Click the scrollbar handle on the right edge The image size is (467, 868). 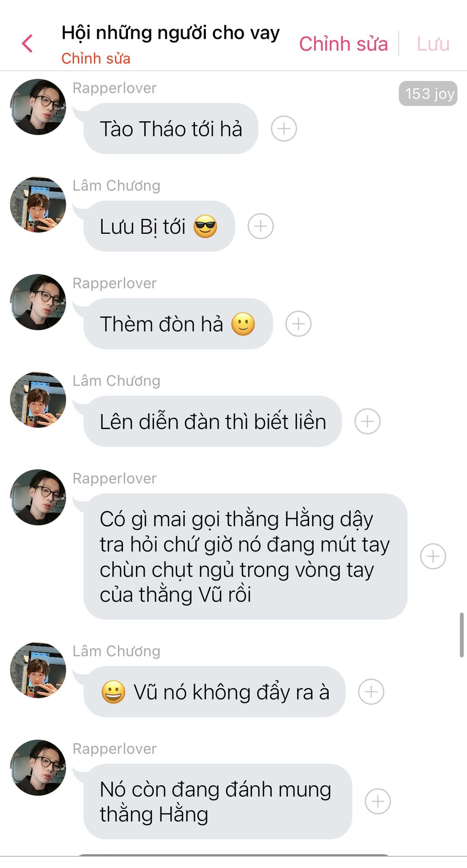(x=462, y=635)
